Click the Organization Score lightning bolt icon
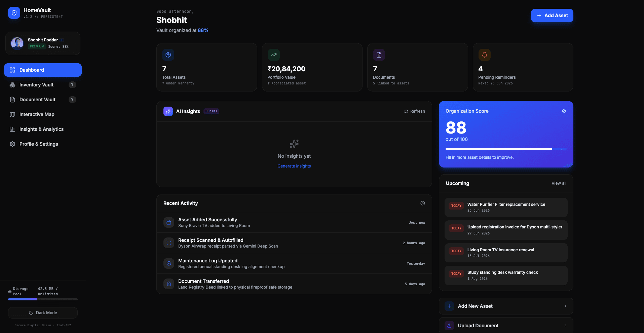The image size is (644, 333). point(564,111)
